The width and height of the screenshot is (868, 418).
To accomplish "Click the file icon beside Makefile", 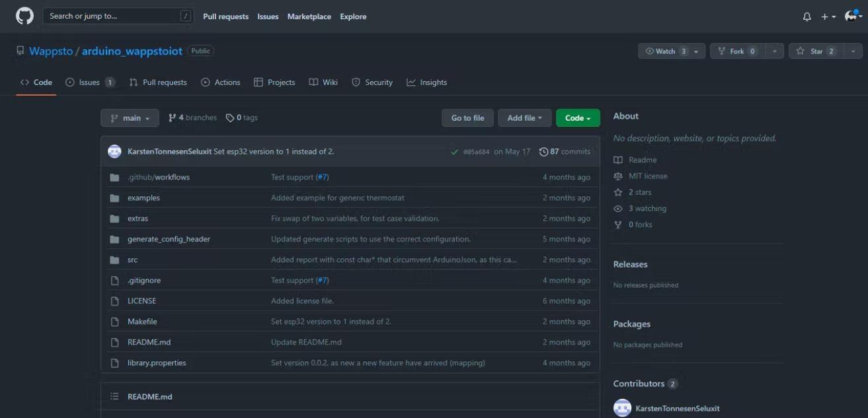I will 114,322.
